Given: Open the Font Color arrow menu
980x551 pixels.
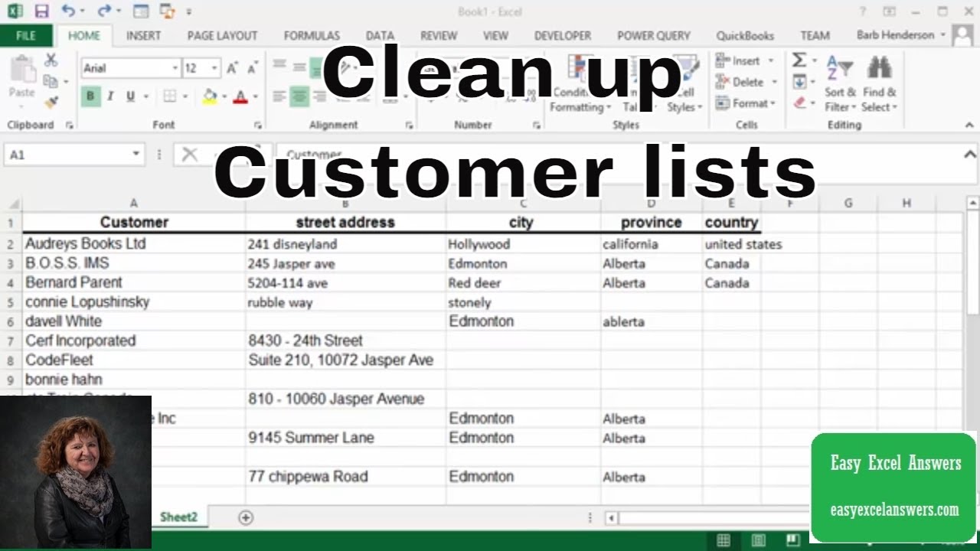Looking at the screenshot, I should (x=255, y=96).
